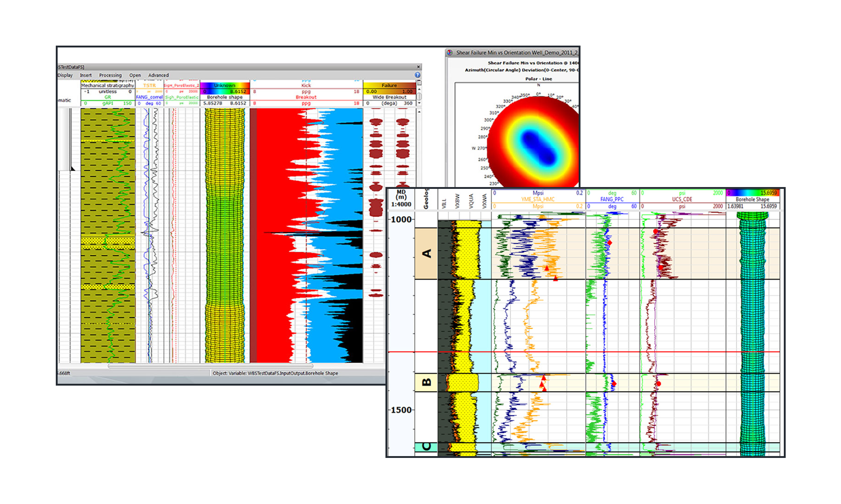Screen dimensions: 841x504
Task: Select geological zone A block
Action: tap(426, 253)
